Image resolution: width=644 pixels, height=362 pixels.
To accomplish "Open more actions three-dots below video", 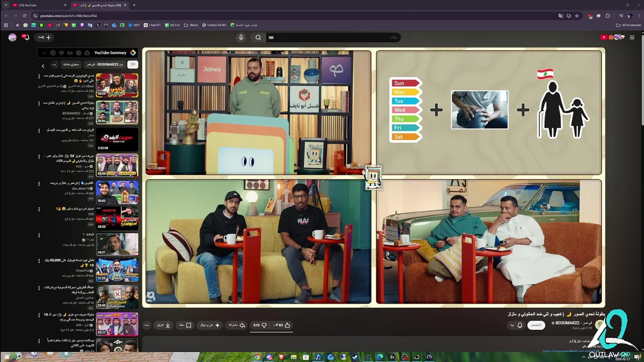I will [147, 325].
